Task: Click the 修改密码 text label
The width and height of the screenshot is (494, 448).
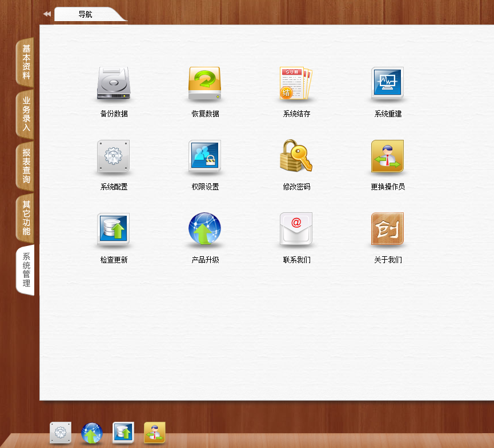Action: [296, 187]
